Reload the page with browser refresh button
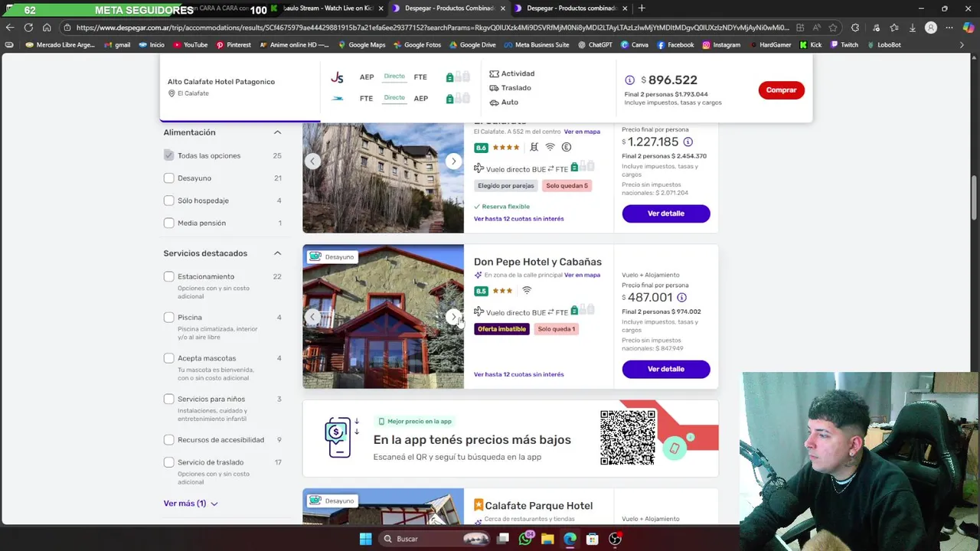This screenshot has height=551, width=980. (x=28, y=28)
